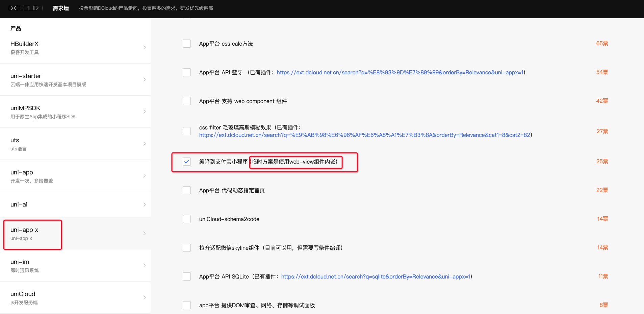644x314 pixels.
Task: Open the sqlite plugin search link
Action: (376, 276)
